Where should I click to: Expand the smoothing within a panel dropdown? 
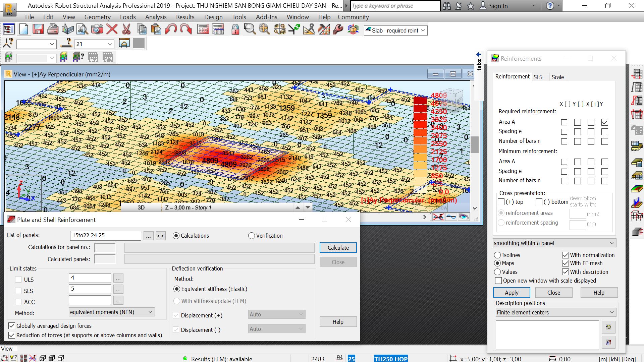point(554,243)
